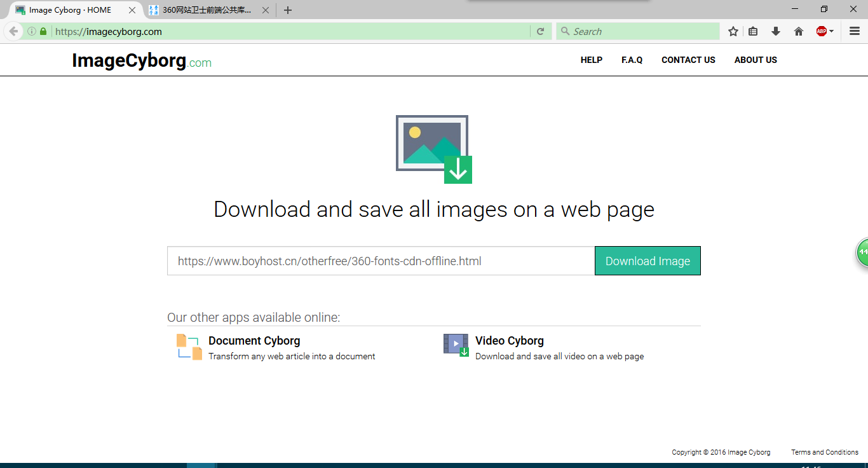Open a new tab with plus button
Screen dimensions: 868x468
point(288,10)
